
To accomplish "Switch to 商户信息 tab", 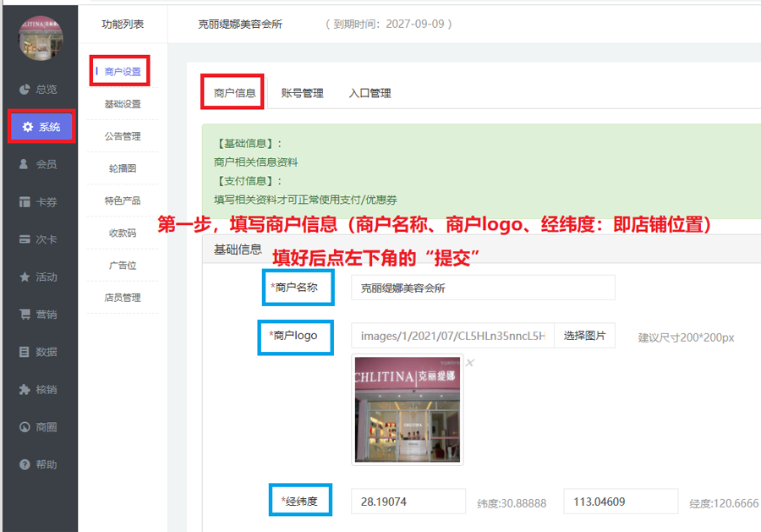I will (234, 93).
